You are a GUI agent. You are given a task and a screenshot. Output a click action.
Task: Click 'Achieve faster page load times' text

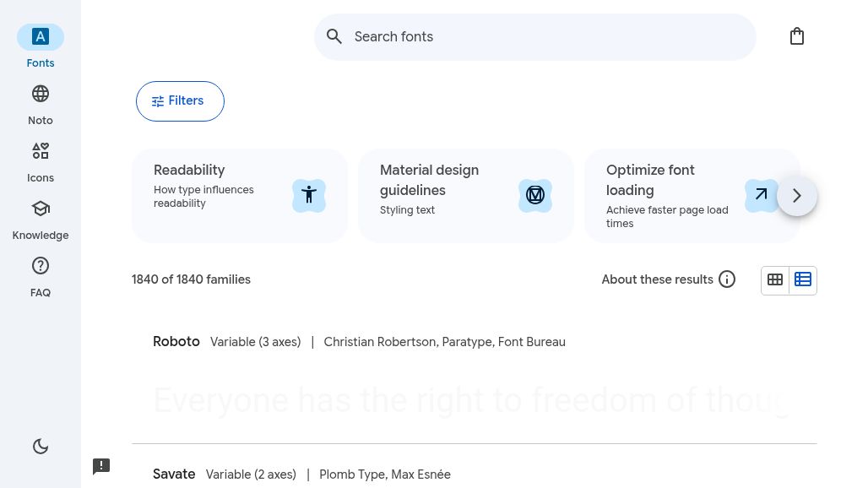(667, 217)
